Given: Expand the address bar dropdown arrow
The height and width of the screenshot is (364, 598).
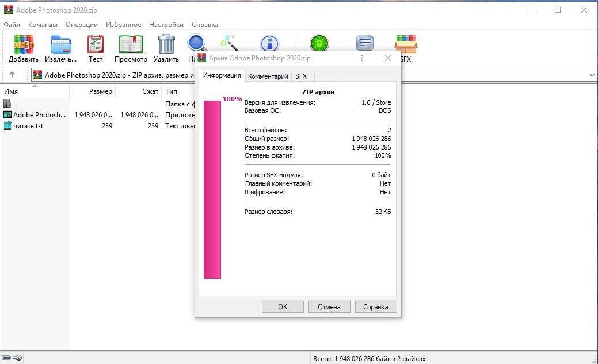Looking at the screenshot, I should [x=592, y=75].
